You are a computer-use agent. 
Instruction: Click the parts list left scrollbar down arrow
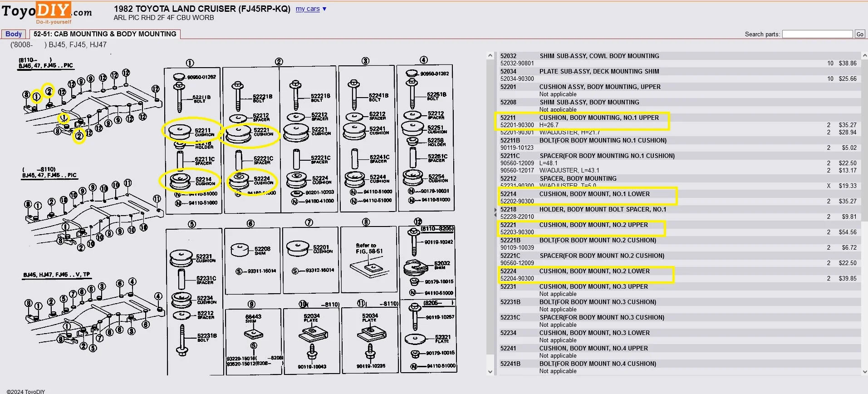[490, 371]
